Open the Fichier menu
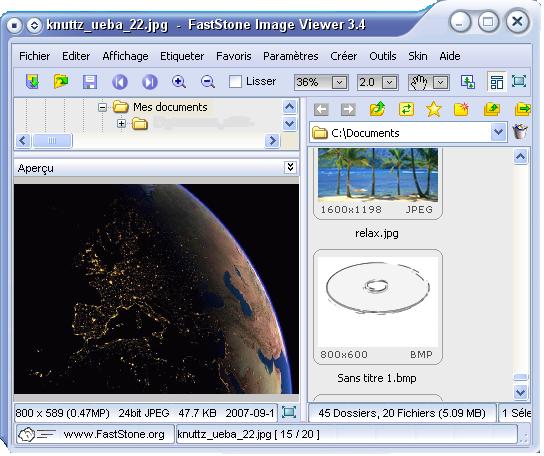 [x=34, y=56]
